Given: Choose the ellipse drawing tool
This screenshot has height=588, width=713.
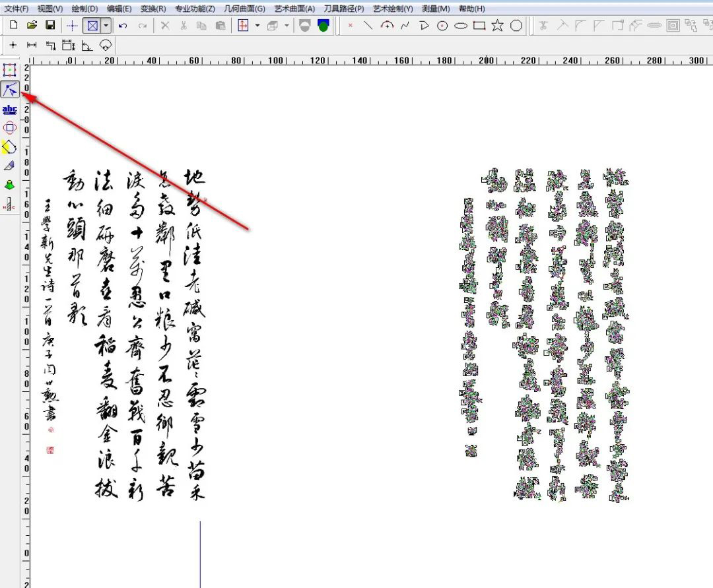Looking at the screenshot, I should (x=461, y=26).
